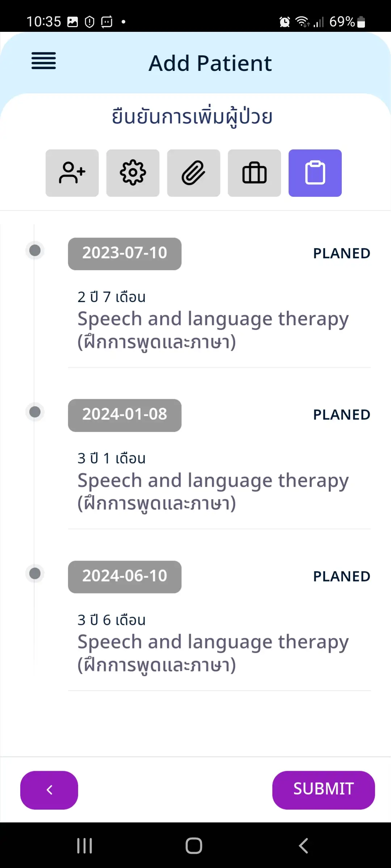The height and width of the screenshot is (868, 391).
Task: Click timeline dot for 2023-07-10 entry
Action: pyautogui.click(x=35, y=250)
